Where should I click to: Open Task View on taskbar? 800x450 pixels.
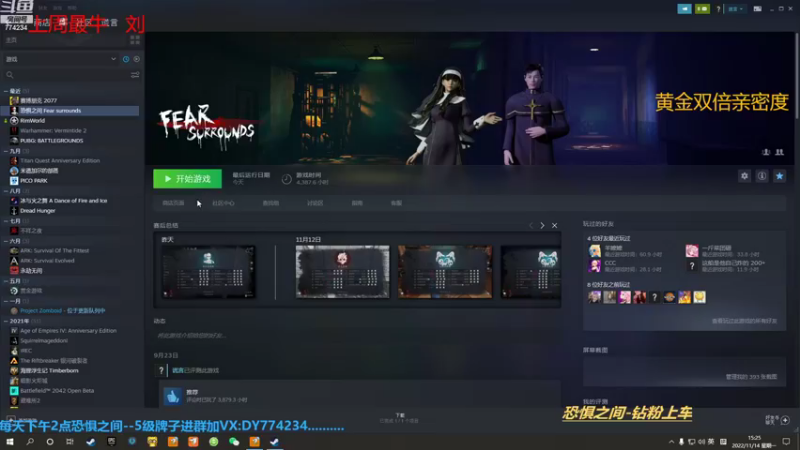pos(70,442)
